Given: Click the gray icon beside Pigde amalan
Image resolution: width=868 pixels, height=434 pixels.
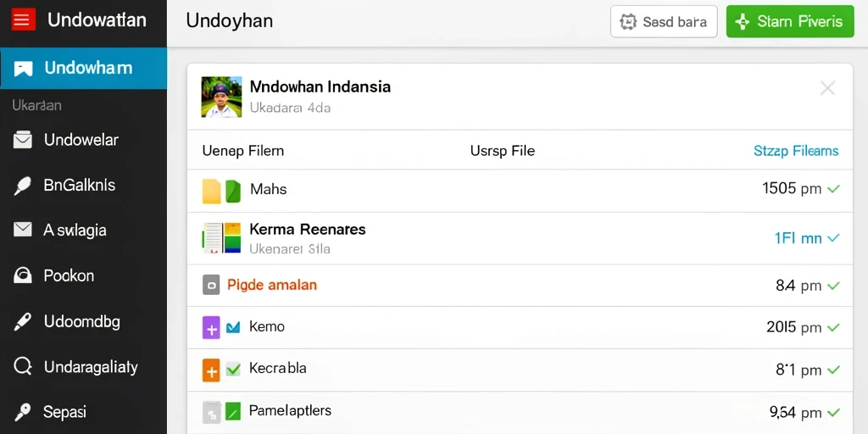Looking at the screenshot, I should (x=211, y=286).
